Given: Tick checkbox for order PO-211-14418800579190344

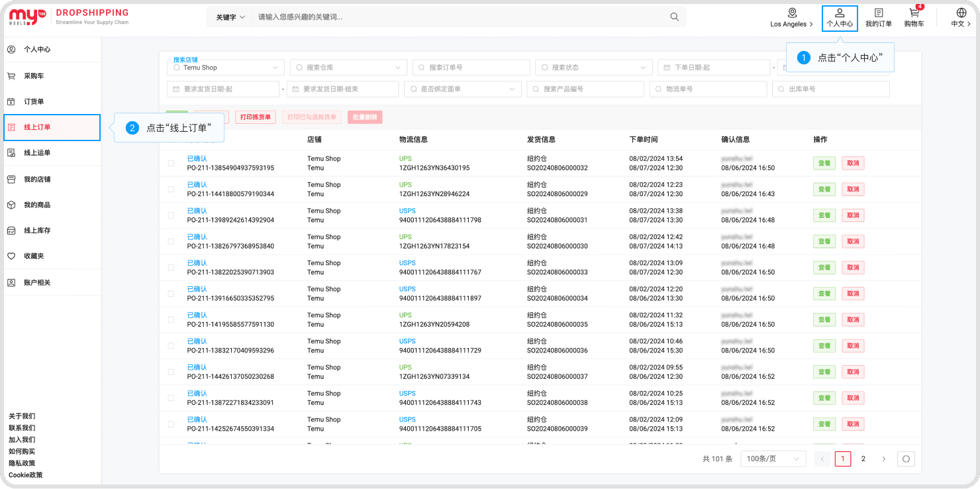Looking at the screenshot, I should point(171,190).
